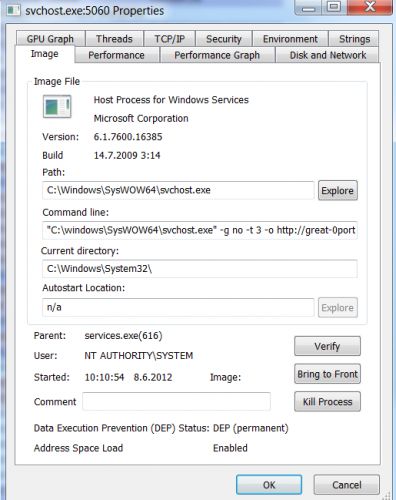
Task: Click the user value NT AUTHORITY\SYSTEM
Action: 139,356
